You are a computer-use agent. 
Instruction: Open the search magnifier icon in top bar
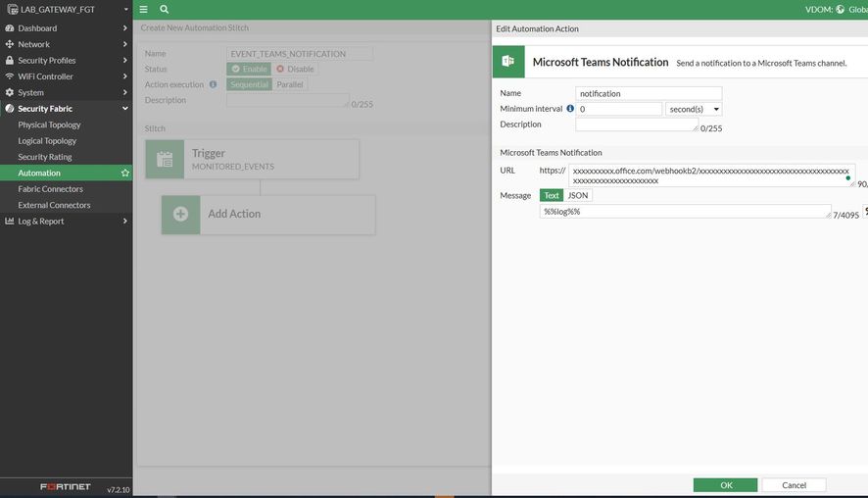165,10
